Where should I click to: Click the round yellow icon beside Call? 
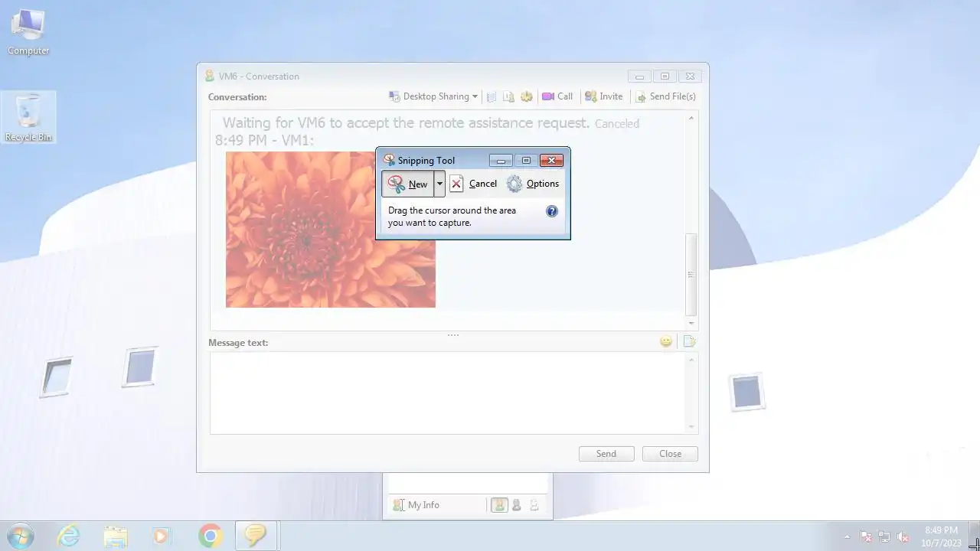click(527, 96)
